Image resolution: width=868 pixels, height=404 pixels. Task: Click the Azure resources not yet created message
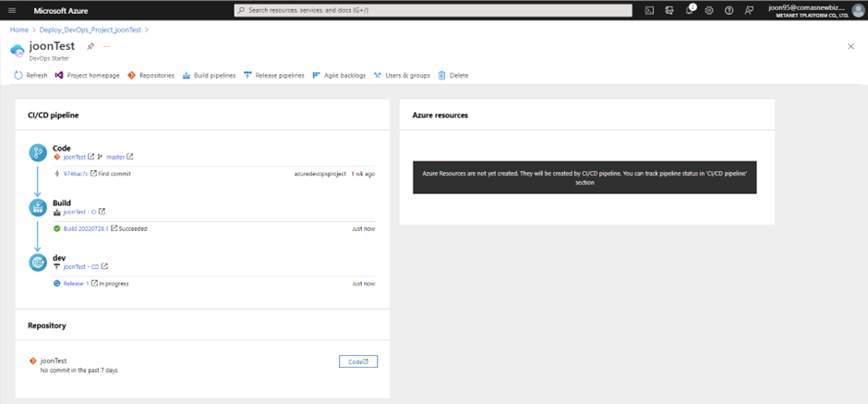click(585, 178)
